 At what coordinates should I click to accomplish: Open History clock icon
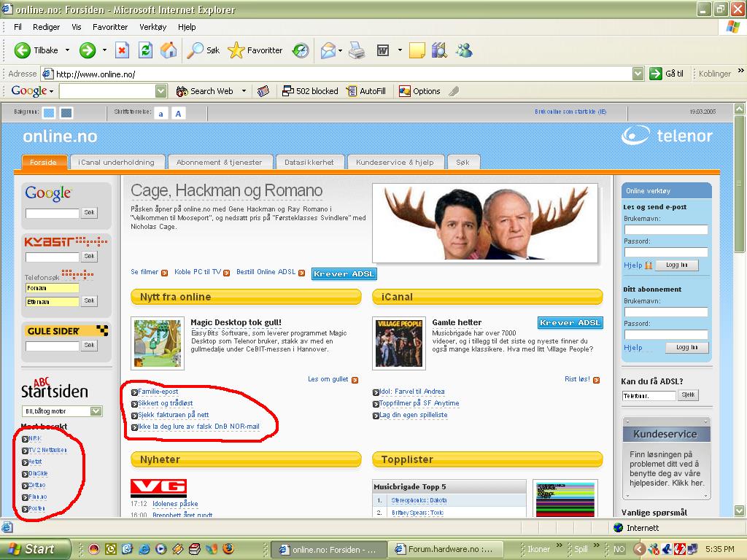coord(301,50)
